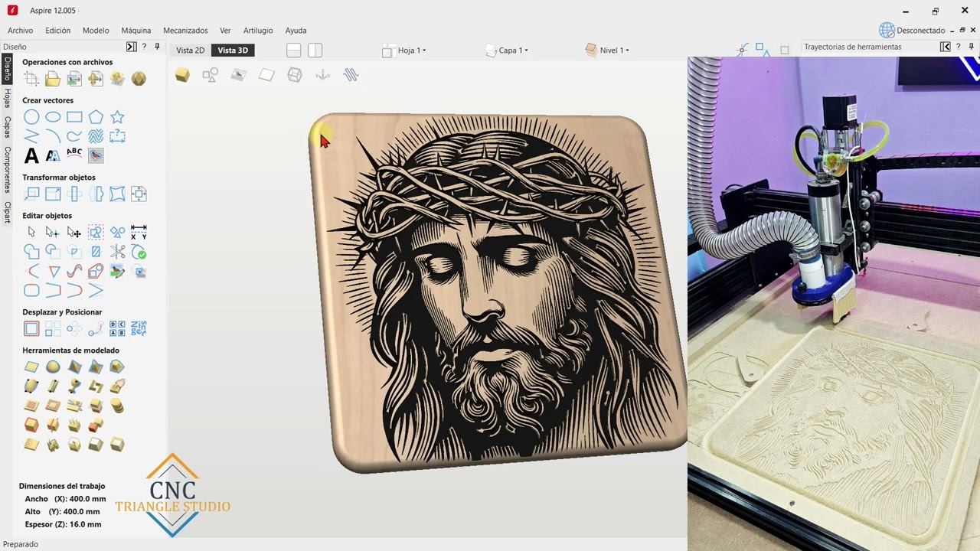Open the Edición menu

(x=57, y=31)
